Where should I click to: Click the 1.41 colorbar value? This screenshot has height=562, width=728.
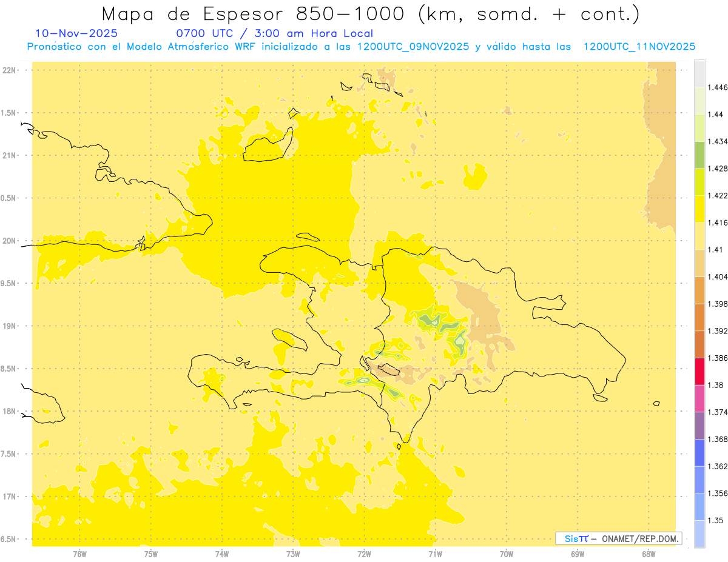(715, 250)
